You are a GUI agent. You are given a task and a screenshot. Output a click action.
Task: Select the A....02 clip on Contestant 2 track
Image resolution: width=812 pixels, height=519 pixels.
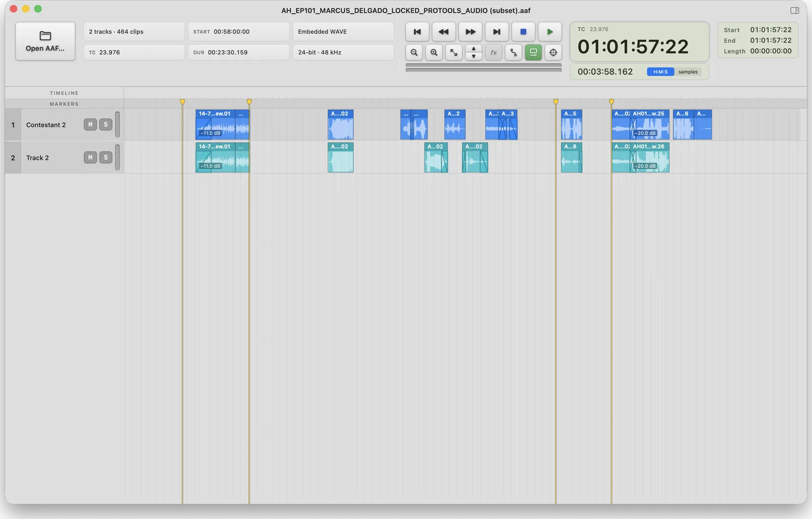[341, 124]
